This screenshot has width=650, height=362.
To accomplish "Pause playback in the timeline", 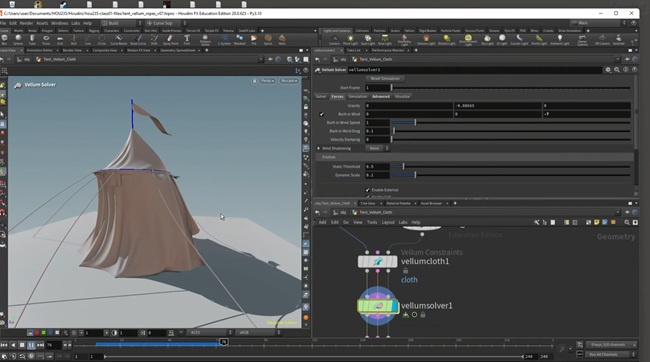I will point(31,345).
